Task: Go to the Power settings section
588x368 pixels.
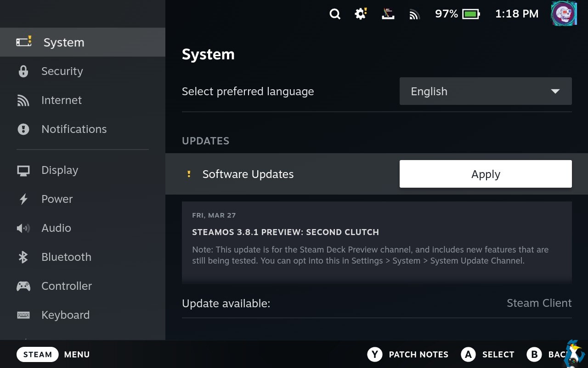Action: click(x=57, y=199)
